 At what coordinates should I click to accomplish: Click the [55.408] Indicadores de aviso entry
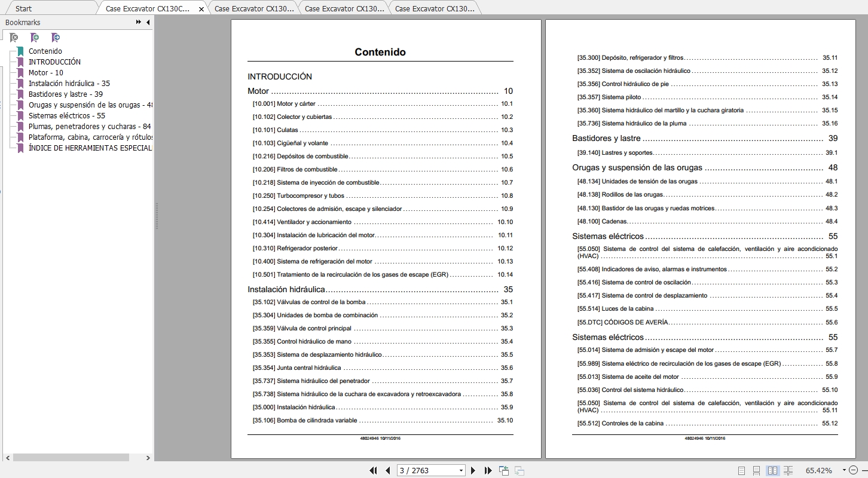click(707, 269)
